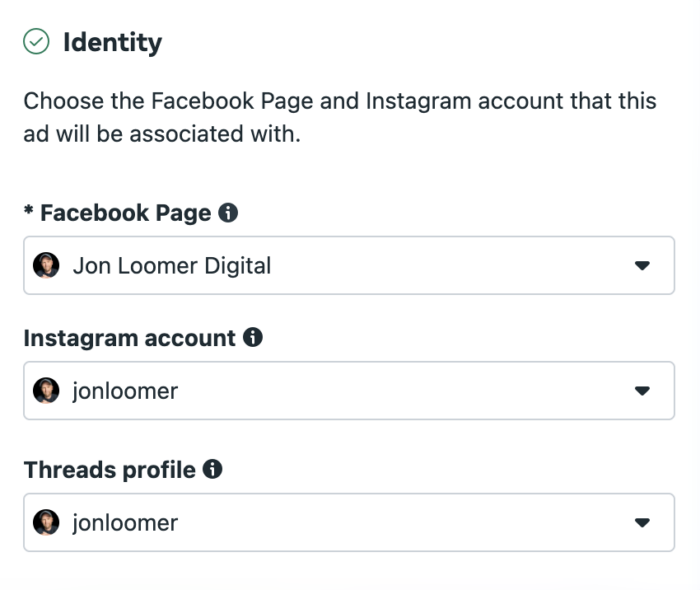The height and width of the screenshot is (590, 700).
Task: Click the 'ad will be associated with' text
Action: 161,133
